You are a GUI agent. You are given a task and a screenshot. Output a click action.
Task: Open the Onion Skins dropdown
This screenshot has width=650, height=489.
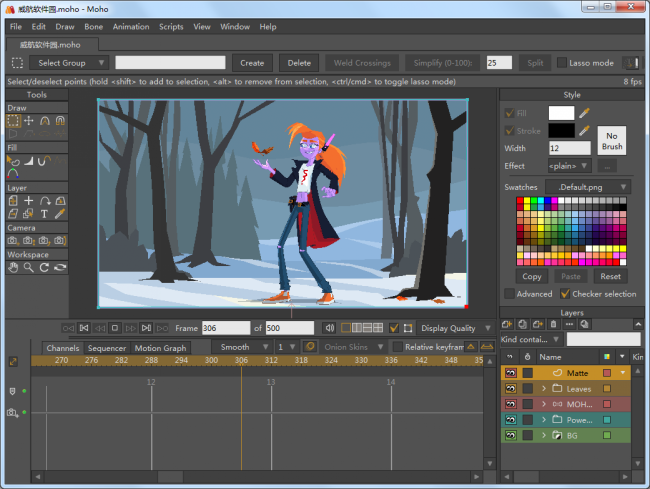354,347
